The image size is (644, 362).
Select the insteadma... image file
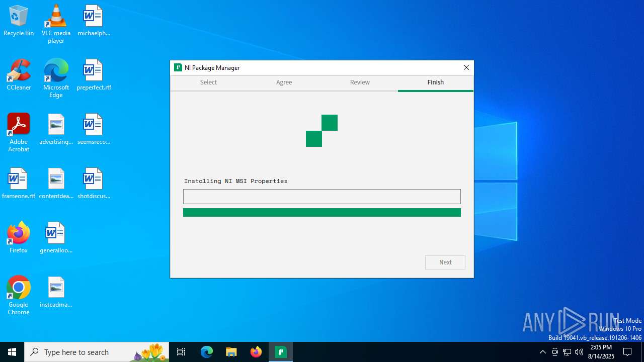(x=56, y=292)
